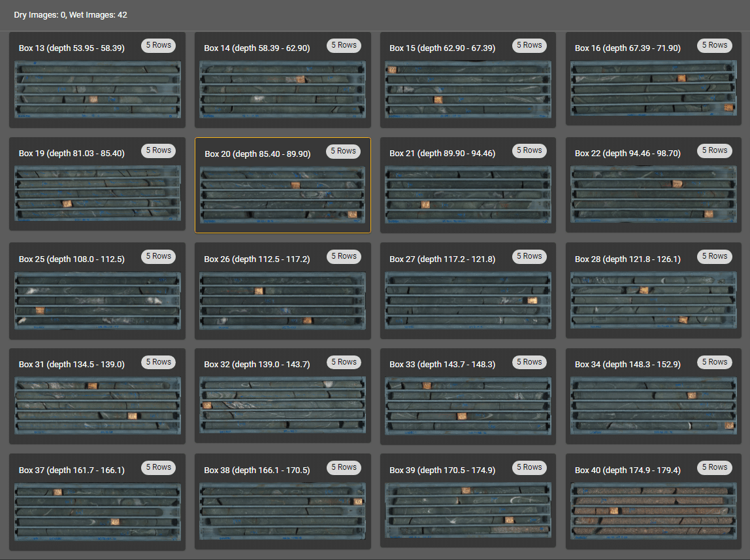
Task: Open the Box 38 core photo thumbnail
Action: coord(283,511)
